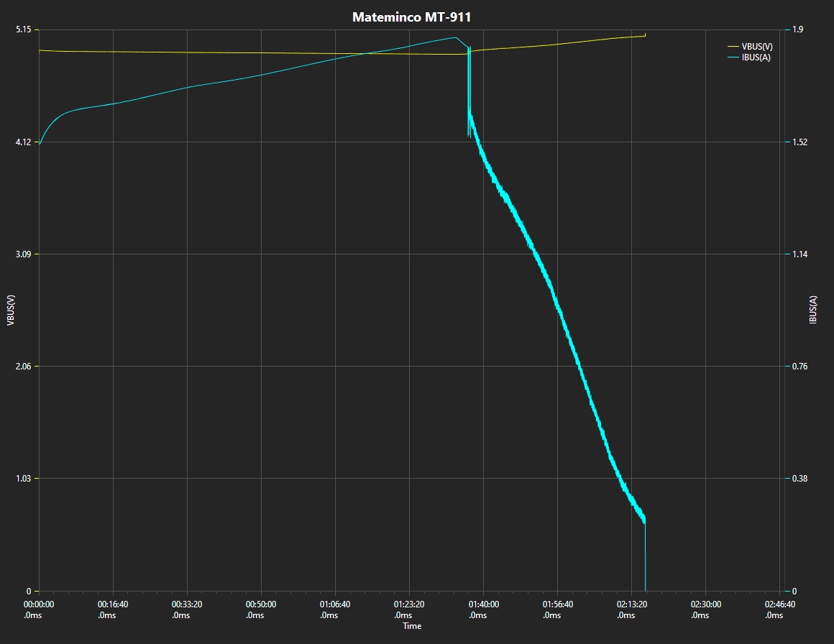The height and width of the screenshot is (644, 834).
Task: Click the 0.76 right axis value
Action: click(799, 367)
